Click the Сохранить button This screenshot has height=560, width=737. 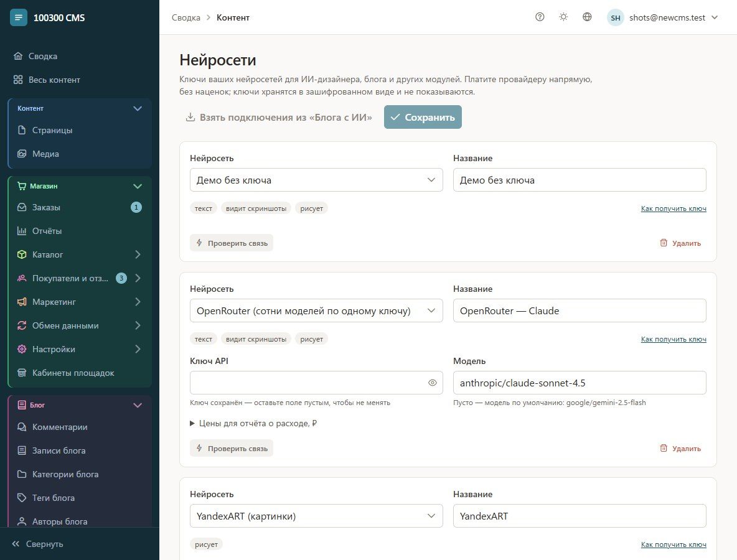click(423, 117)
